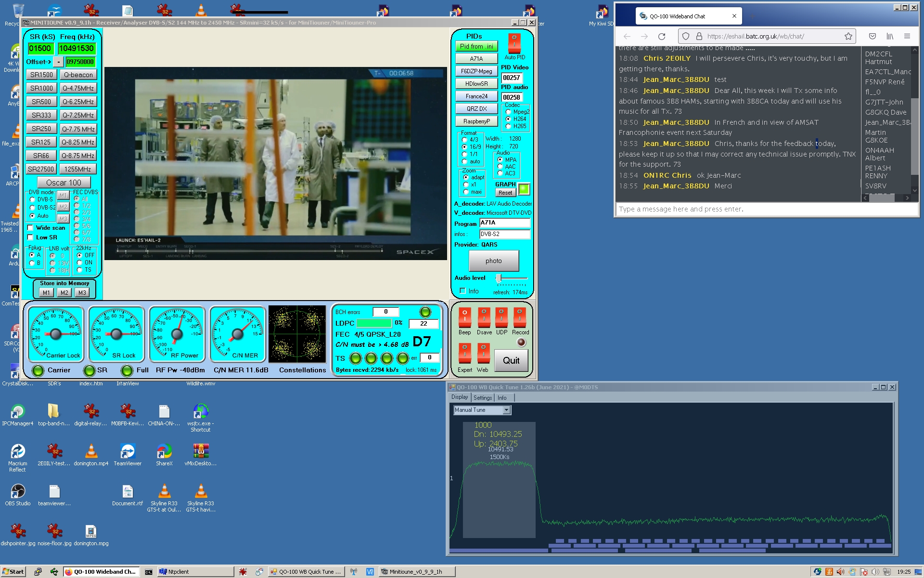Click the browser URL address bar
This screenshot has width=924, height=578.
[768, 36]
